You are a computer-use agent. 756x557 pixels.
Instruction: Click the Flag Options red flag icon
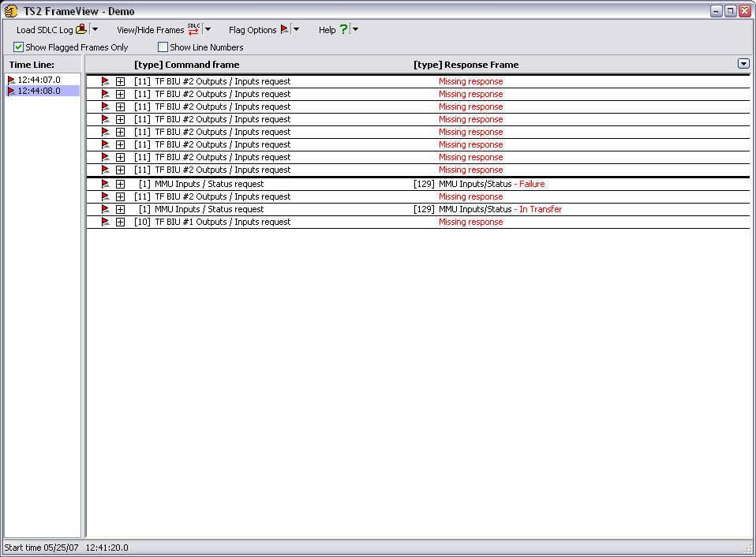pos(285,30)
